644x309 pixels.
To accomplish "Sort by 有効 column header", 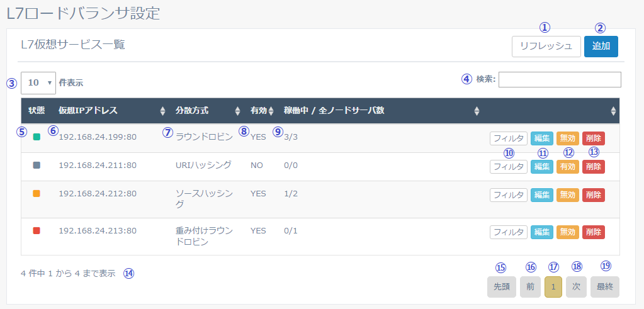I will pos(262,110).
